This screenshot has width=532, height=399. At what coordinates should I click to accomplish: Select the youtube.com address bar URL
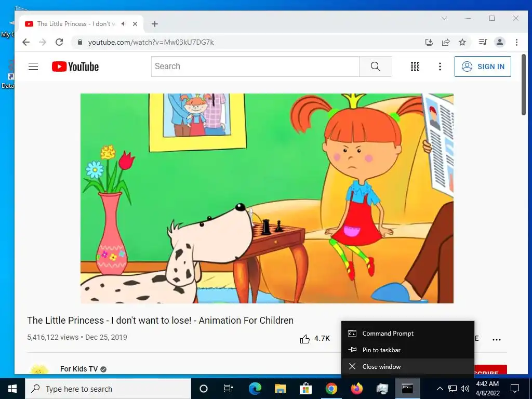[x=151, y=42]
